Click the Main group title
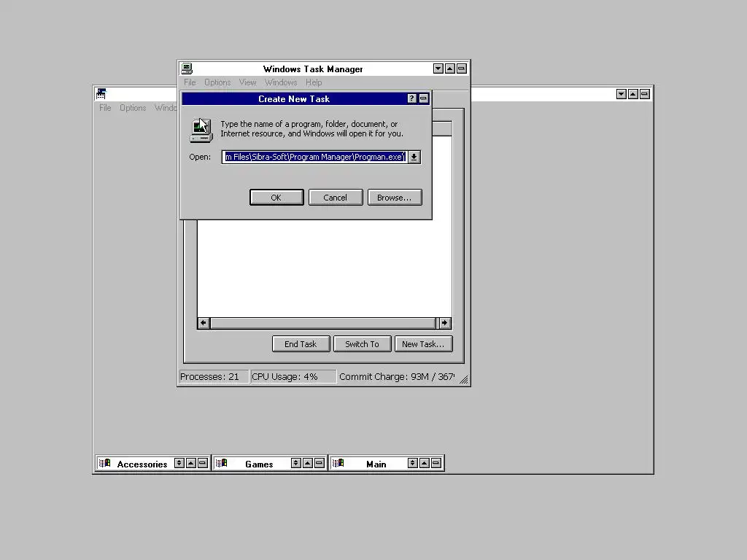Viewport: 747px width, 560px height. tap(376, 464)
